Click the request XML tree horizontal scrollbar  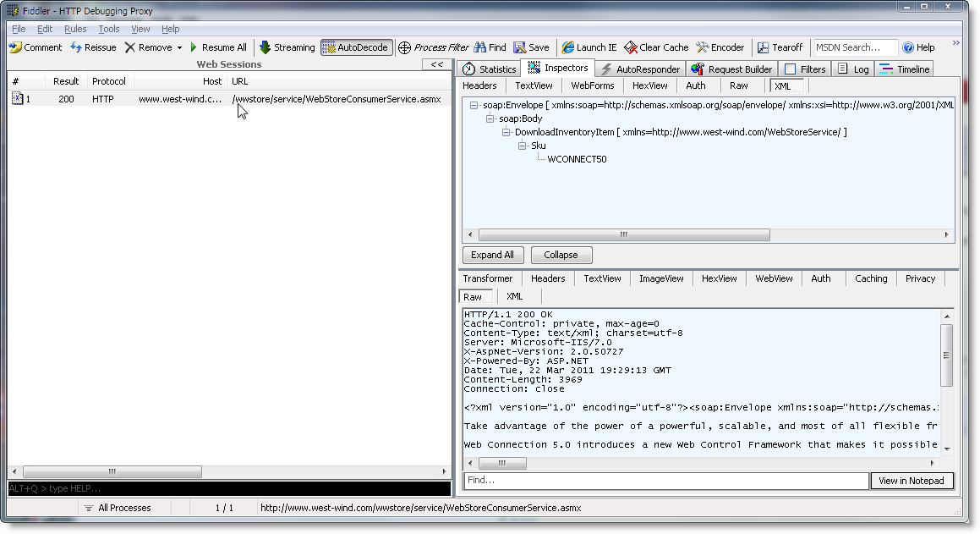[624, 235]
